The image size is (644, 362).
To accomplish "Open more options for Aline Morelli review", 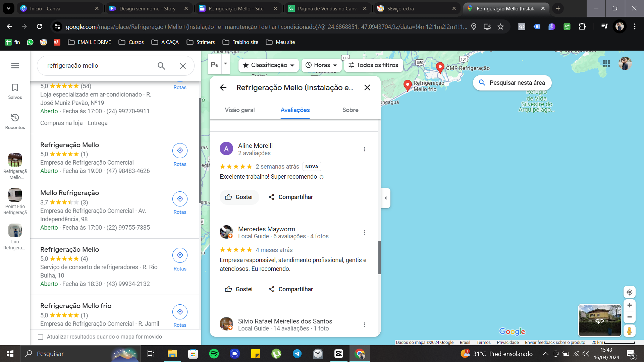I will (x=365, y=149).
